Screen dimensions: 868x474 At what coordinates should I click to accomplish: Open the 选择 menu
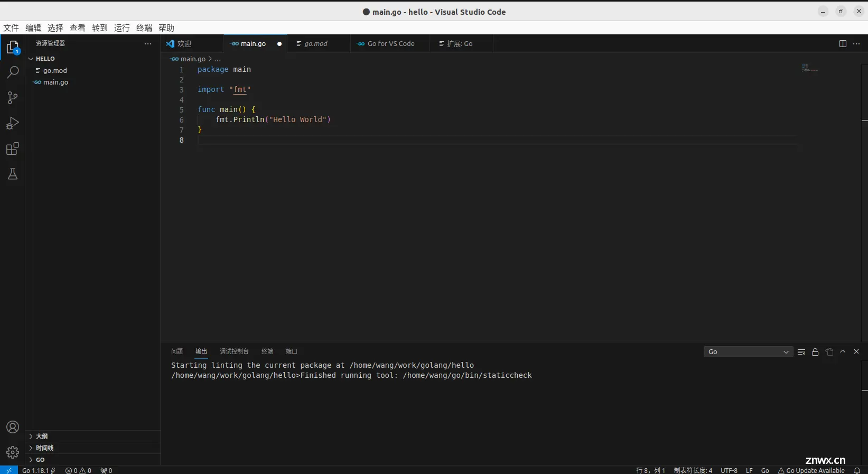click(x=55, y=28)
